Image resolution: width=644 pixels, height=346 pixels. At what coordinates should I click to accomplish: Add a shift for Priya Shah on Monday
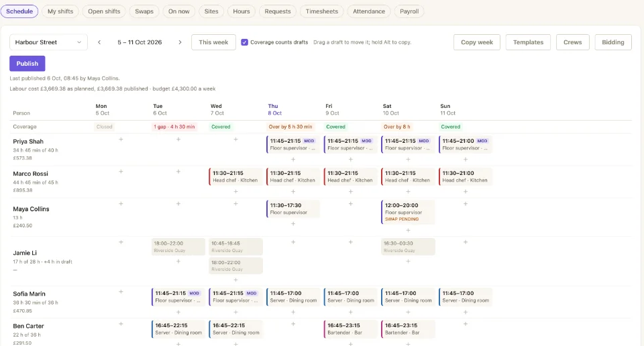(x=121, y=139)
